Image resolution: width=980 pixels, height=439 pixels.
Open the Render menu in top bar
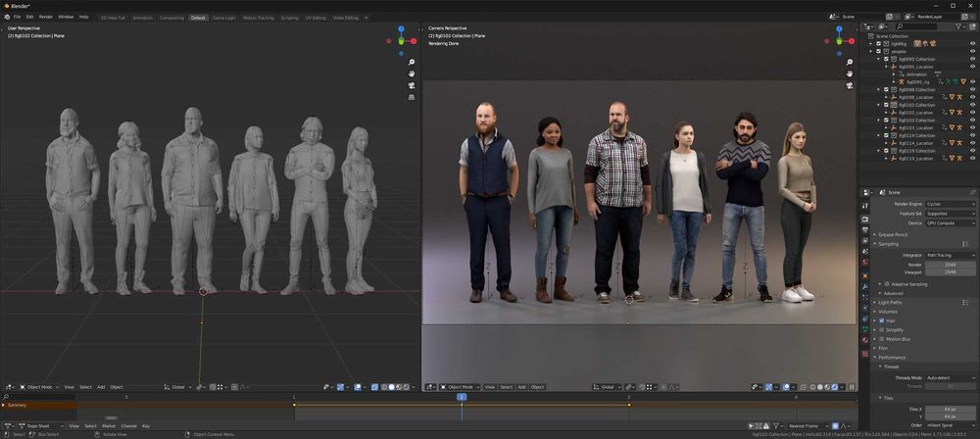[46, 17]
